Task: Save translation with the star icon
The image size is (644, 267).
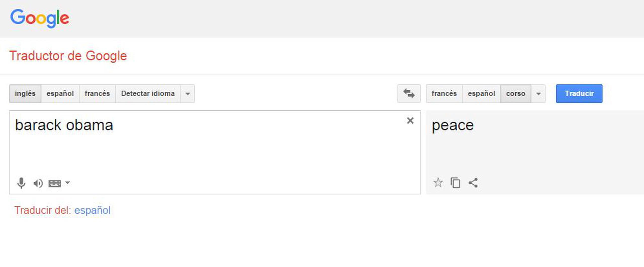Action: 438,183
